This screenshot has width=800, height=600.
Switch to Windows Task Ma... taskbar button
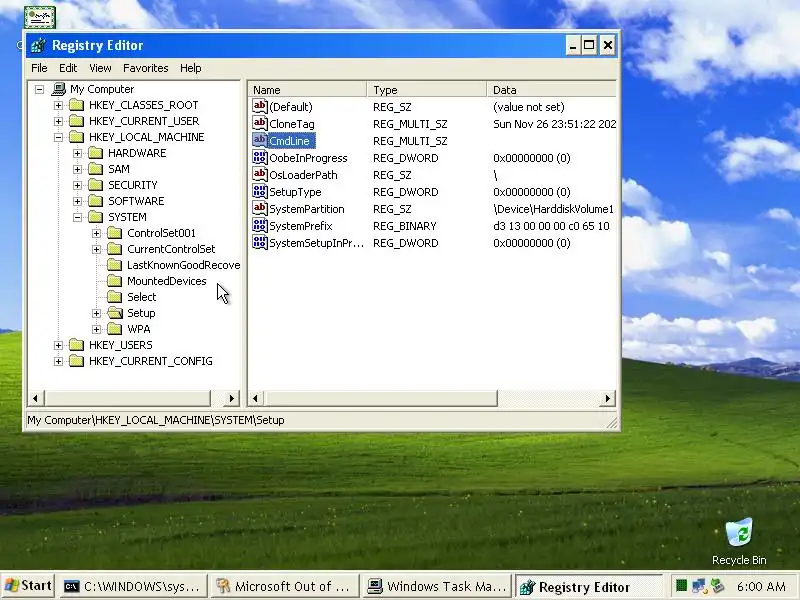click(x=437, y=586)
